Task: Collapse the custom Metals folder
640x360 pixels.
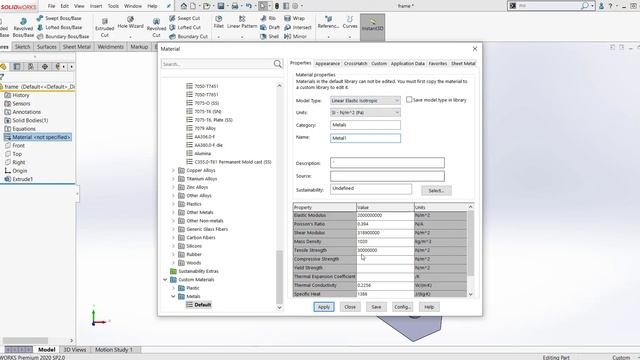Action: pyautogui.click(x=173, y=296)
